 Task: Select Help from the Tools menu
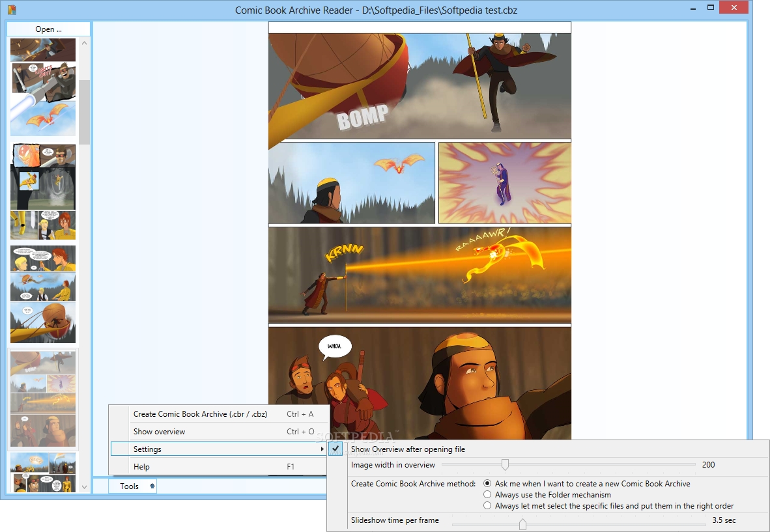[219, 467]
